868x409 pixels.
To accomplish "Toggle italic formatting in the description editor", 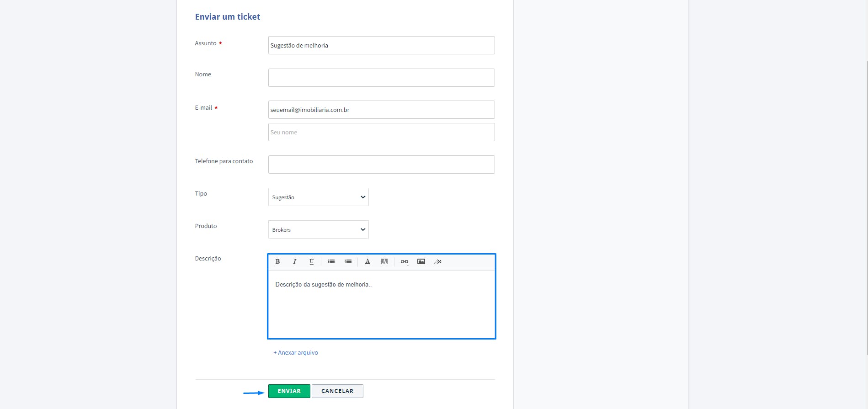I will click(x=295, y=262).
